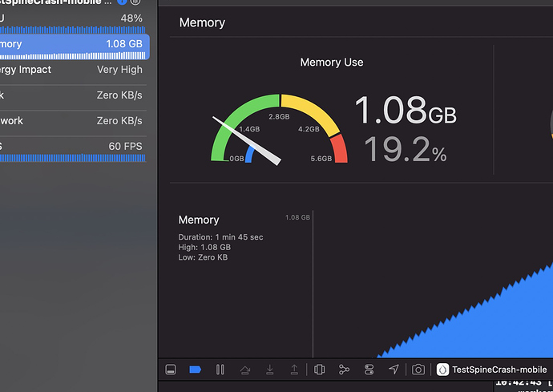Pause program execution

(x=220, y=370)
